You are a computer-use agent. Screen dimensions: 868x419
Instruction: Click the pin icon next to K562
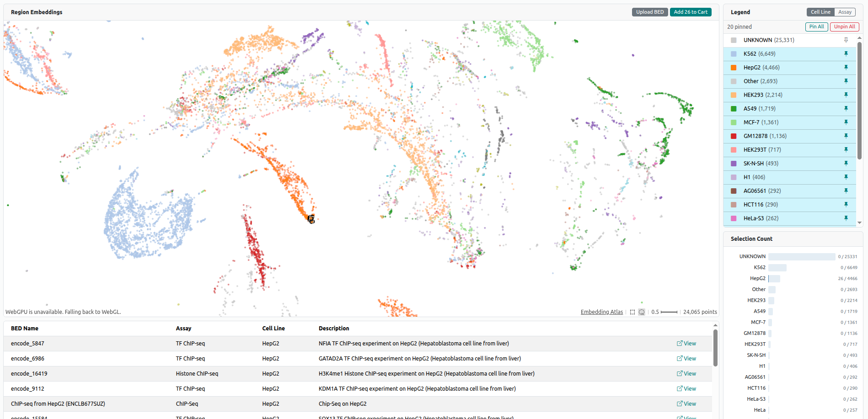847,53
